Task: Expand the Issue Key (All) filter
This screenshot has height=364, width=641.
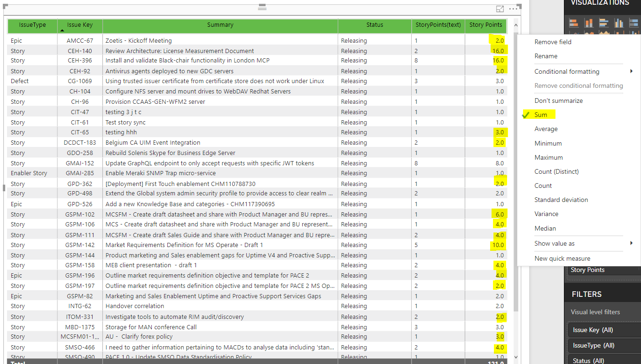Action: 604,330
